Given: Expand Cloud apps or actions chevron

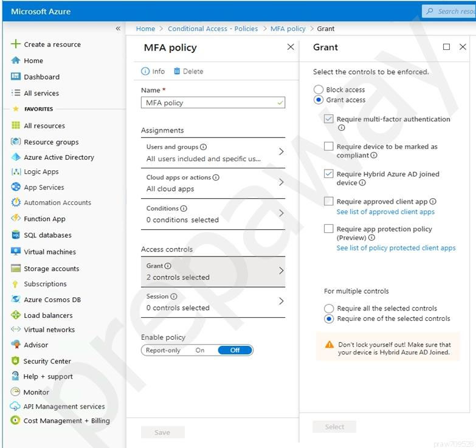Looking at the screenshot, I should point(281,182).
